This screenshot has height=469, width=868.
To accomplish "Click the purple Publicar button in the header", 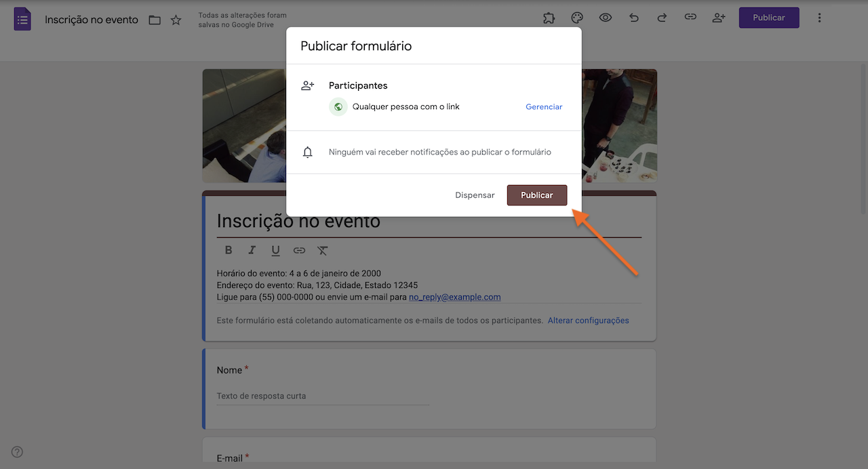I will [x=768, y=18].
